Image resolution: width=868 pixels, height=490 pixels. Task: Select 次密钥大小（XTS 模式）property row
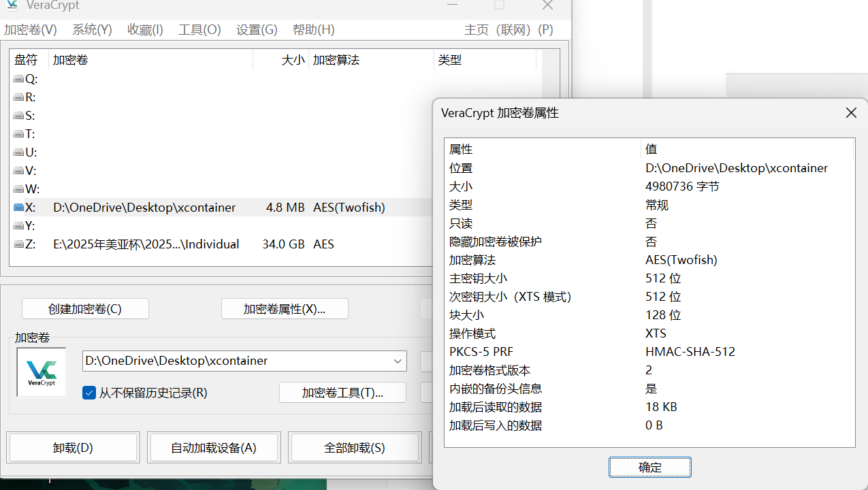(x=650, y=297)
